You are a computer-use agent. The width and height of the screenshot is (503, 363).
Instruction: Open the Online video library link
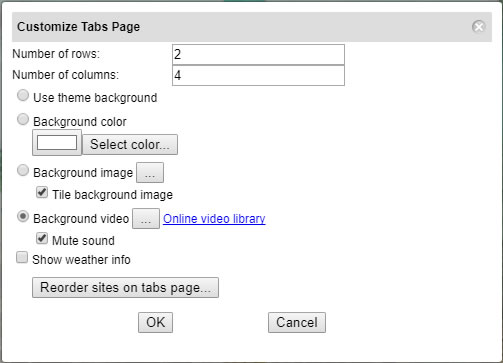point(214,219)
